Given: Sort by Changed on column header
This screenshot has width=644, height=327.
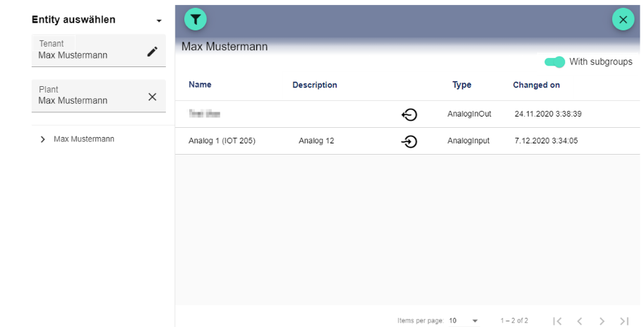Looking at the screenshot, I should (x=536, y=85).
